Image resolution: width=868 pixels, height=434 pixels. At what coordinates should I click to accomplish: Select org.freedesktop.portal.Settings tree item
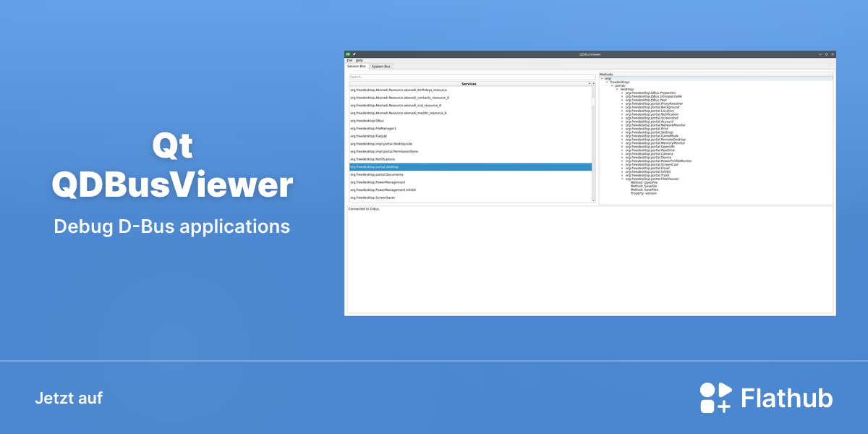pyautogui.click(x=650, y=132)
